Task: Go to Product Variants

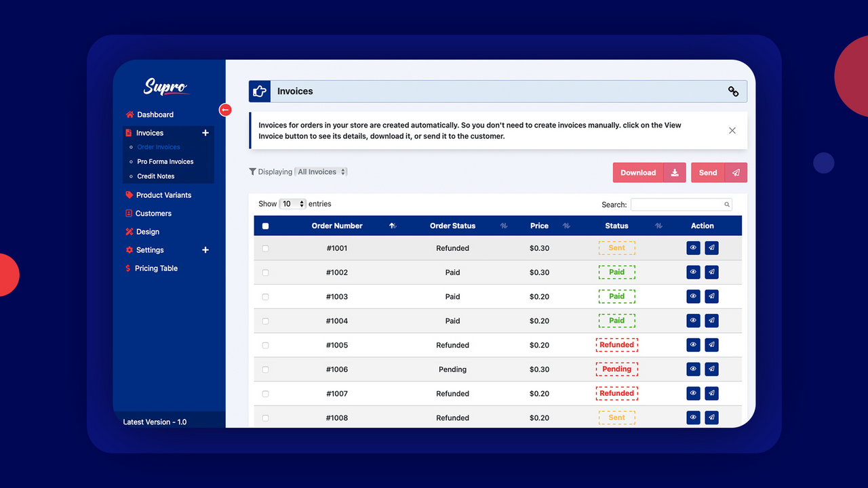Action: [x=158, y=195]
